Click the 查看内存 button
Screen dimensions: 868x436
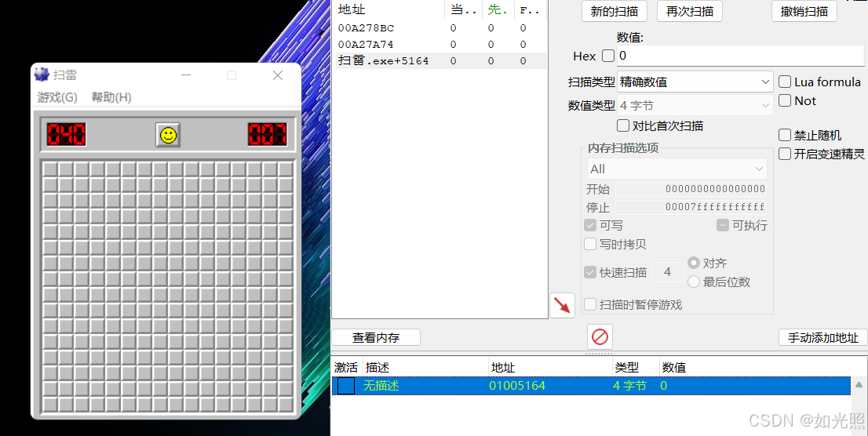(x=376, y=337)
